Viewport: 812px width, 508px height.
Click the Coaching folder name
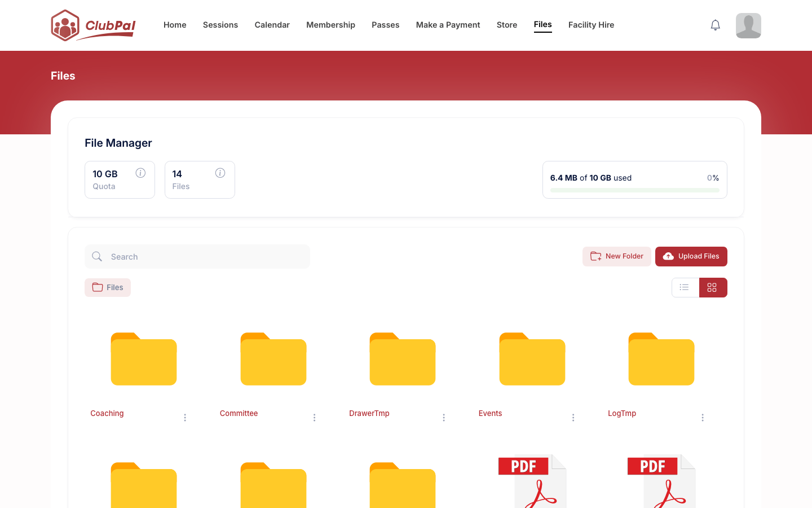[x=107, y=413]
